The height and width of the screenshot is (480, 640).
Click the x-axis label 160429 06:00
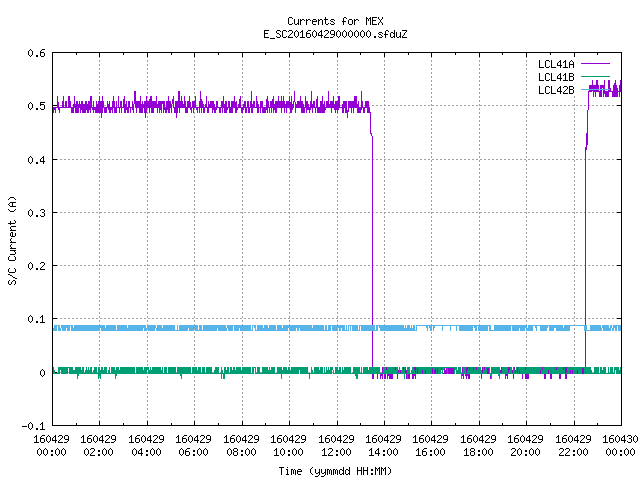(193, 446)
